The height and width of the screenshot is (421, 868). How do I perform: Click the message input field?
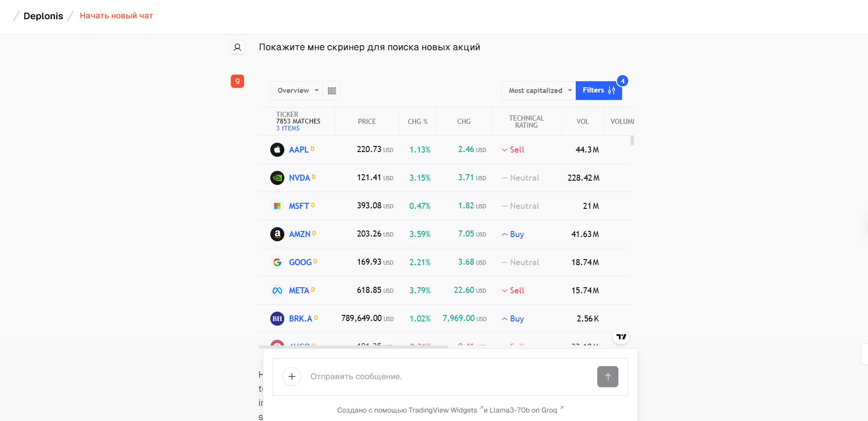coord(449,376)
